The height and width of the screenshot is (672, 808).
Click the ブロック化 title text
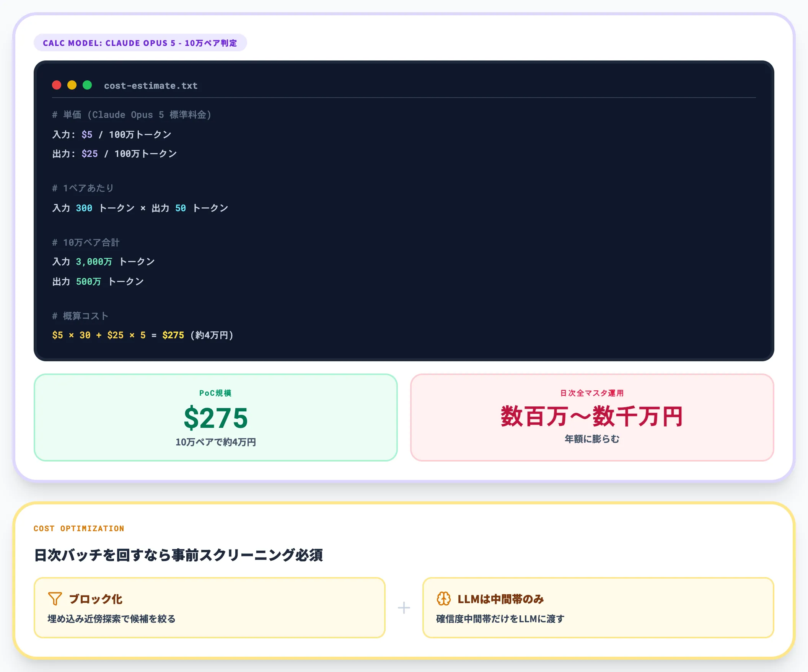click(95, 599)
